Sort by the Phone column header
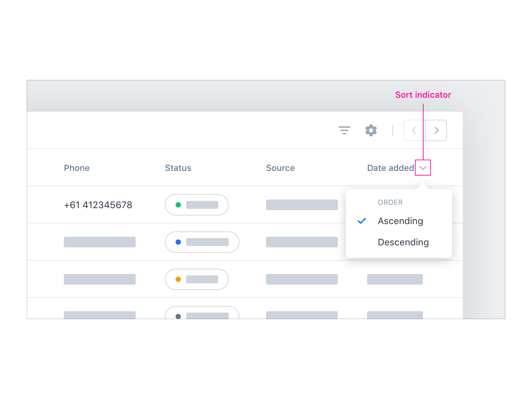Viewport: 532px width, 399px height. tap(76, 168)
